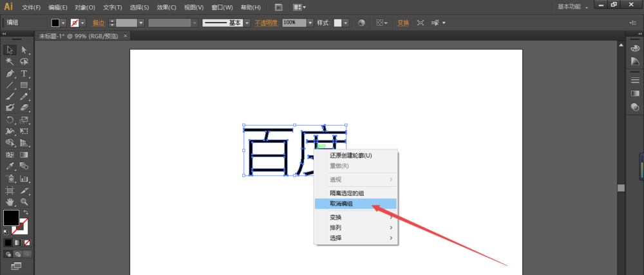Select the Pen tool
This screenshot has height=275, width=644.
tap(10, 73)
